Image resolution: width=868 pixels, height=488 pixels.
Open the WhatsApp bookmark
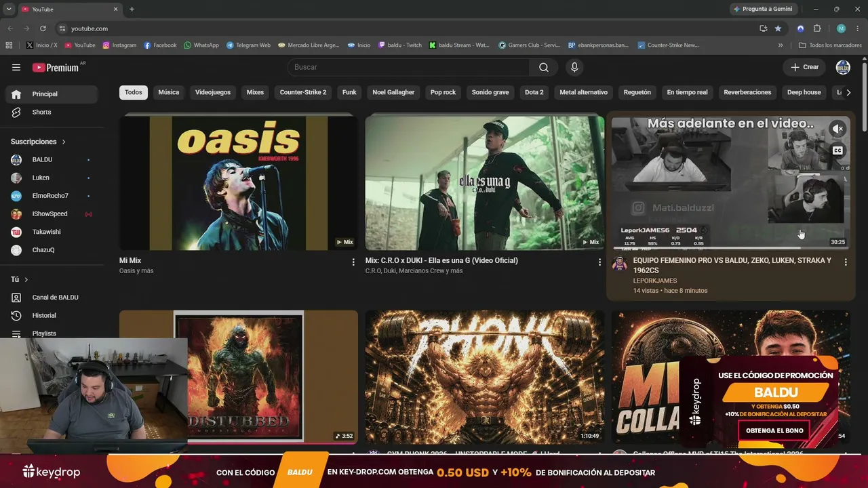(x=201, y=45)
